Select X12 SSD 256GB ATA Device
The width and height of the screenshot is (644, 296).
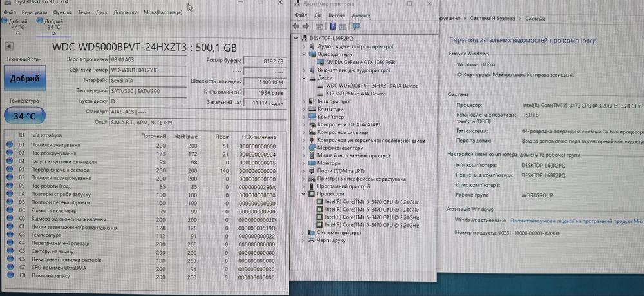[x=355, y=94]
